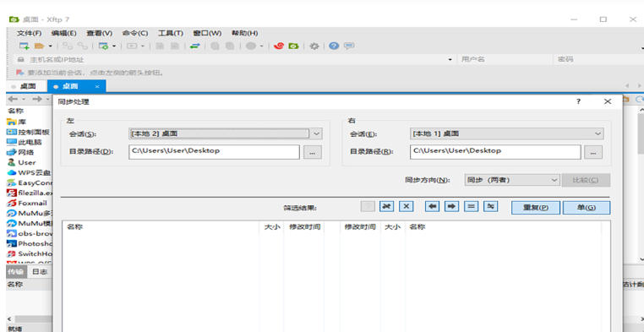Toggle the equals sign filter button
The height and width of the screenshot is (332, 644).
[471, 206]
